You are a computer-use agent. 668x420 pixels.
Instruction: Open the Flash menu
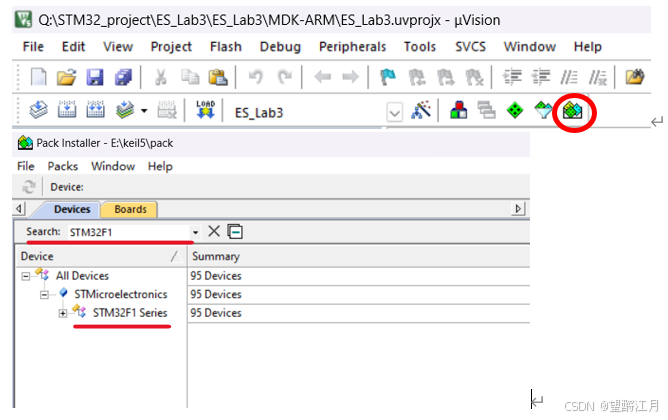[x=226, y=46]
